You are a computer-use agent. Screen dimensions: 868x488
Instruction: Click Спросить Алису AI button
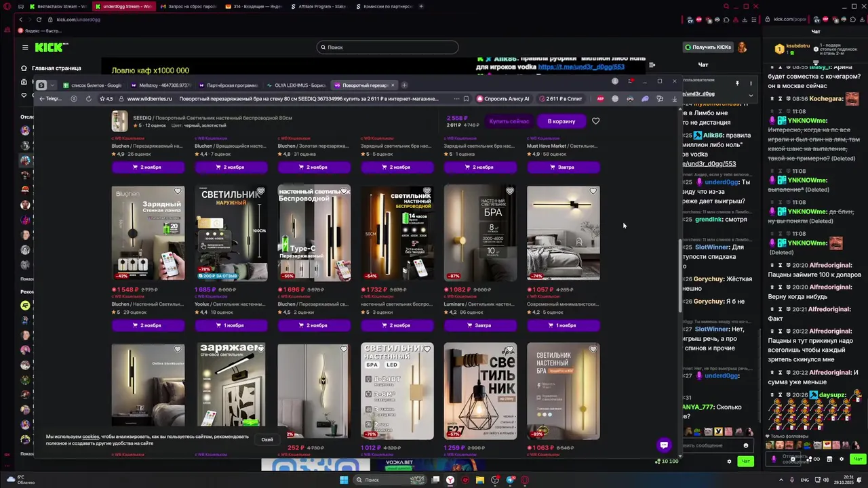click(503, 98)
